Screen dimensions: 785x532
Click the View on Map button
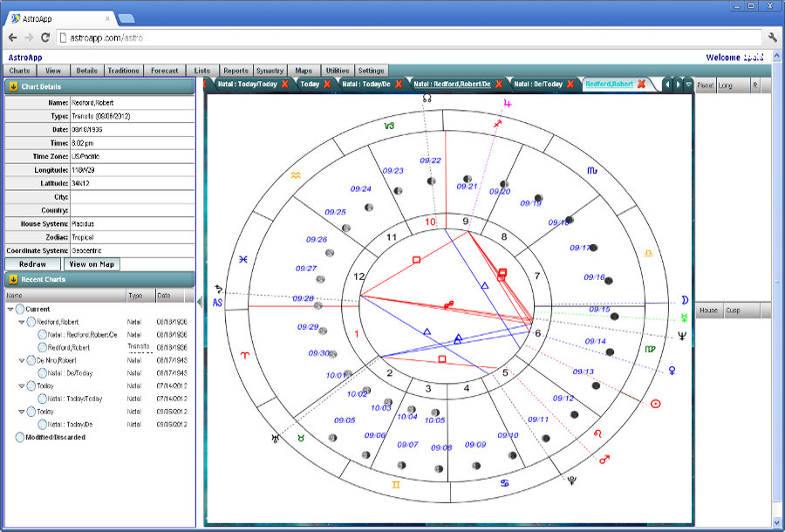(x=92, y=264)
